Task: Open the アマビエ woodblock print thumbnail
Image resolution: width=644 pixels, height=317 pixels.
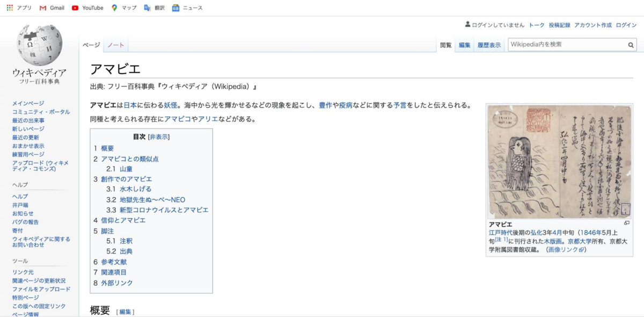Action: 560,162
